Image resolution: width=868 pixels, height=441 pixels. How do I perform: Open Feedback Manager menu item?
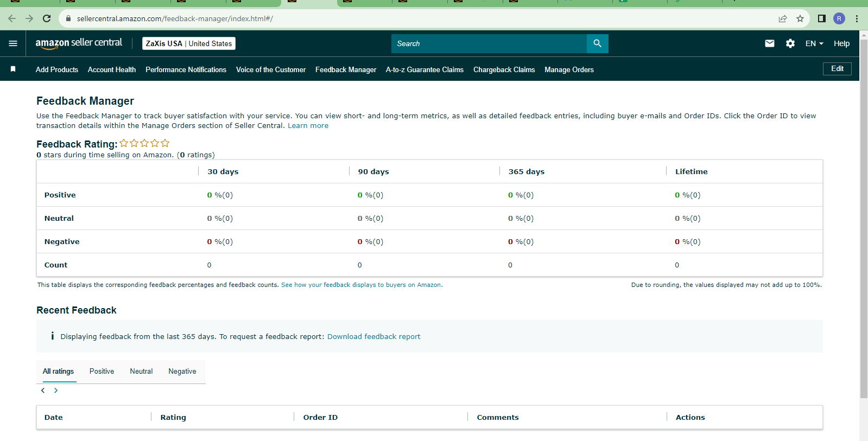(x=346, y=69)
